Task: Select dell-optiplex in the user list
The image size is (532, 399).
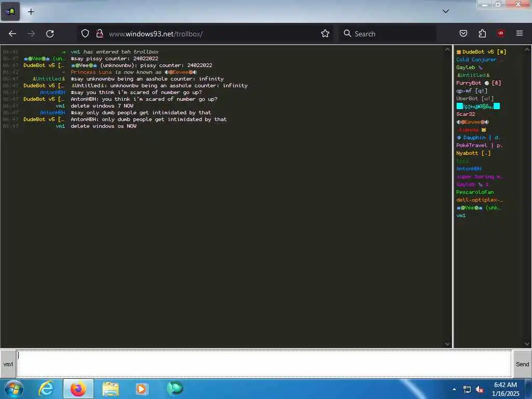Action: click(x=480, y=200)
